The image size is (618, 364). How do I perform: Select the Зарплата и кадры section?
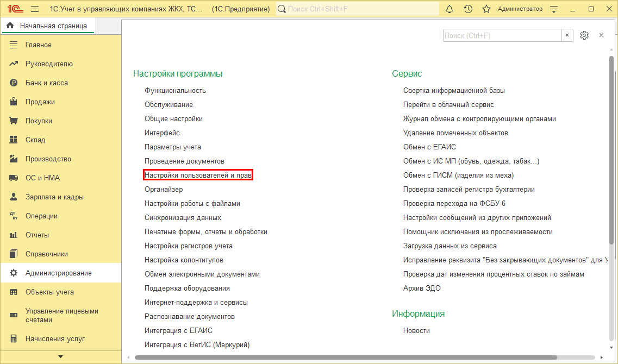point(54,197)
